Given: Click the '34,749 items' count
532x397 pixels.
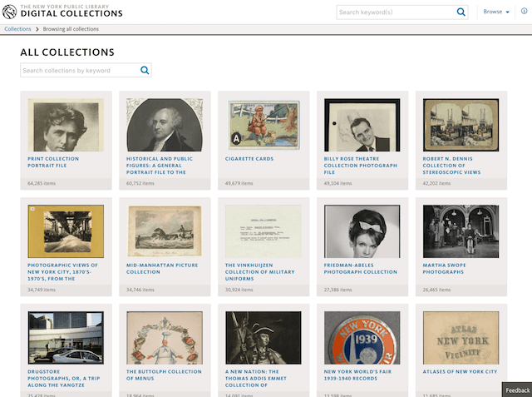Looking at the screenshot, I should pos(42,290).
